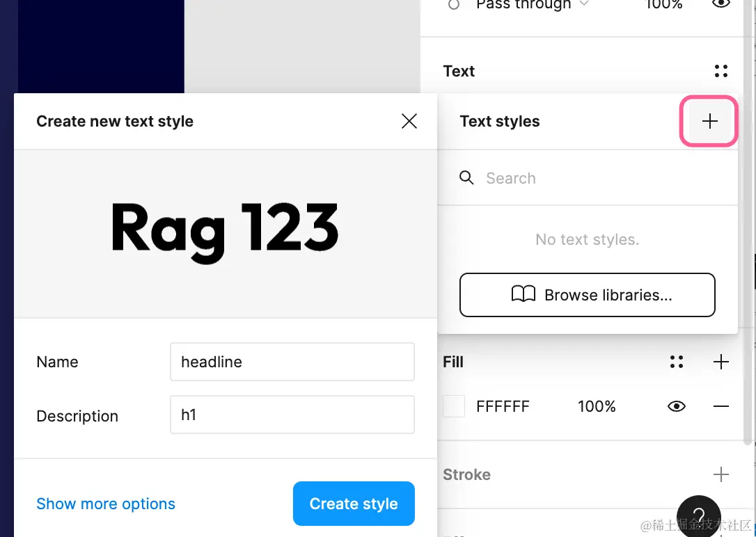Image resolution: width=756 pixels, height=537 pixels.
Task: Open Fill section style dots icon
Action: pos(677,362)
